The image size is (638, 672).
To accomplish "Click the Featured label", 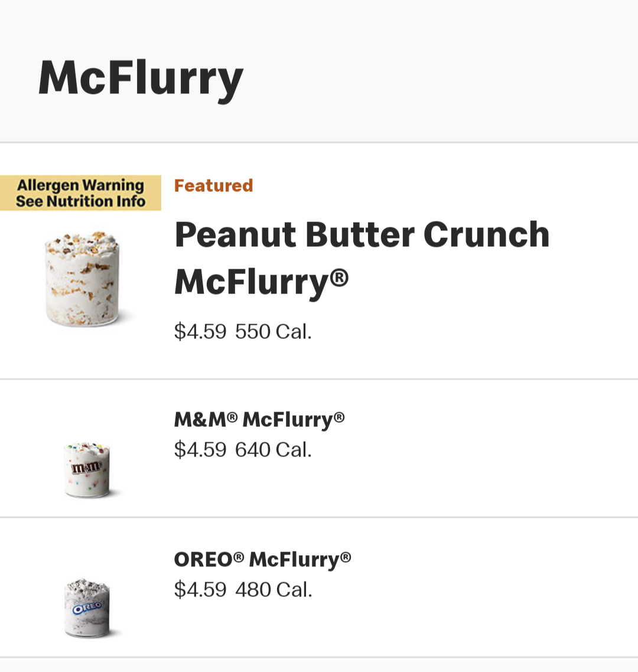I will point(213,185).
